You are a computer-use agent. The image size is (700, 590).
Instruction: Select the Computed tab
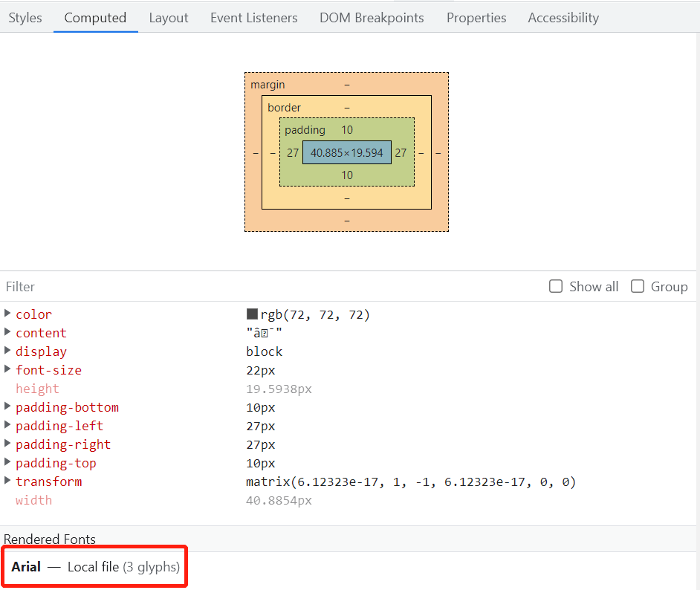click(x=95, y=18)
